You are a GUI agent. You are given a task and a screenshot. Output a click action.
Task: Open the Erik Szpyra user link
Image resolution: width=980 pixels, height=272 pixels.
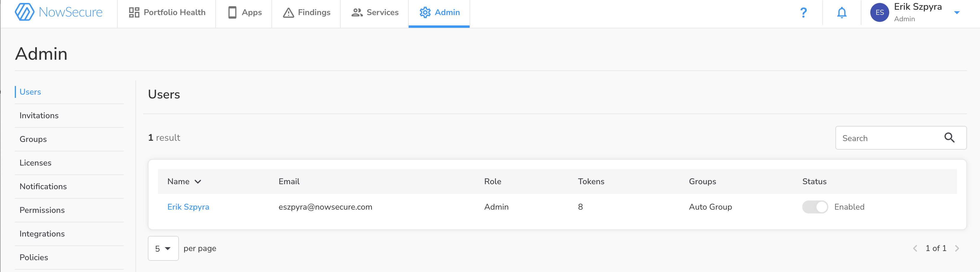188,207
